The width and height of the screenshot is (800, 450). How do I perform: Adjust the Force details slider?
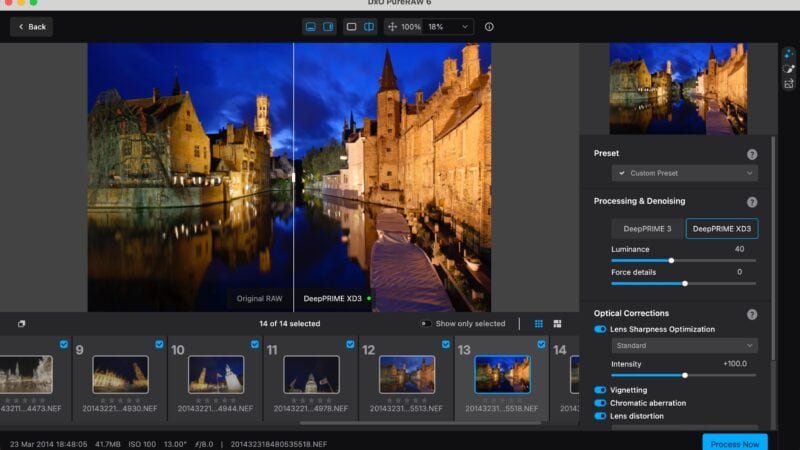684,283
